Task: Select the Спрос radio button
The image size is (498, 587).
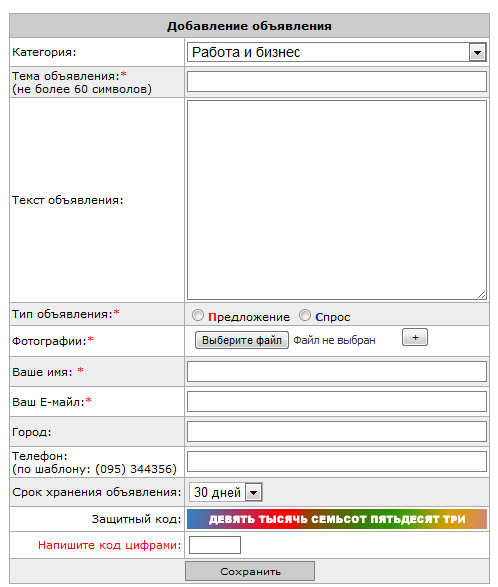Action: [305, 316]
